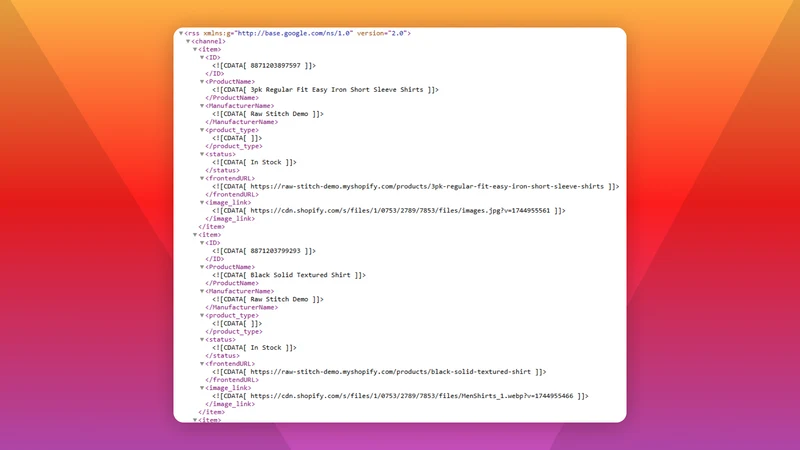Click ID value 8871203897597
The width and height of the screenshot is (800, 450).
point(276,65)
